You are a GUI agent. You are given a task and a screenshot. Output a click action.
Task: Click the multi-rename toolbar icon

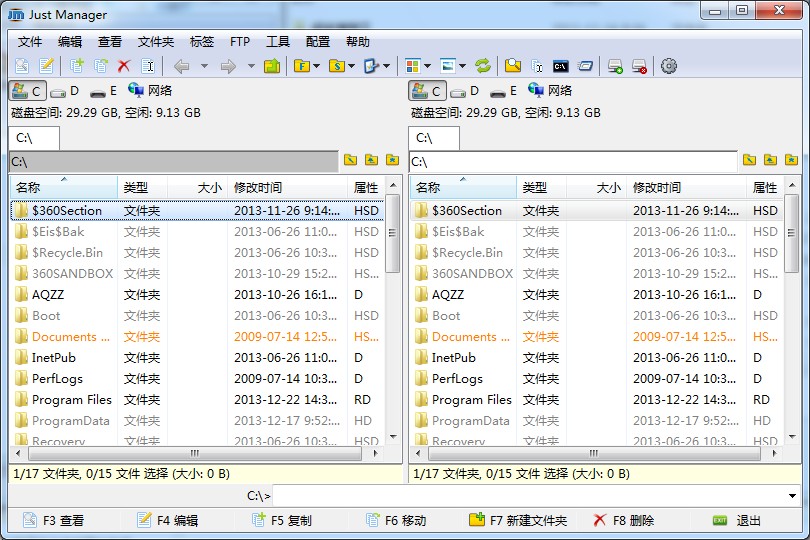[x=537, y=66]
